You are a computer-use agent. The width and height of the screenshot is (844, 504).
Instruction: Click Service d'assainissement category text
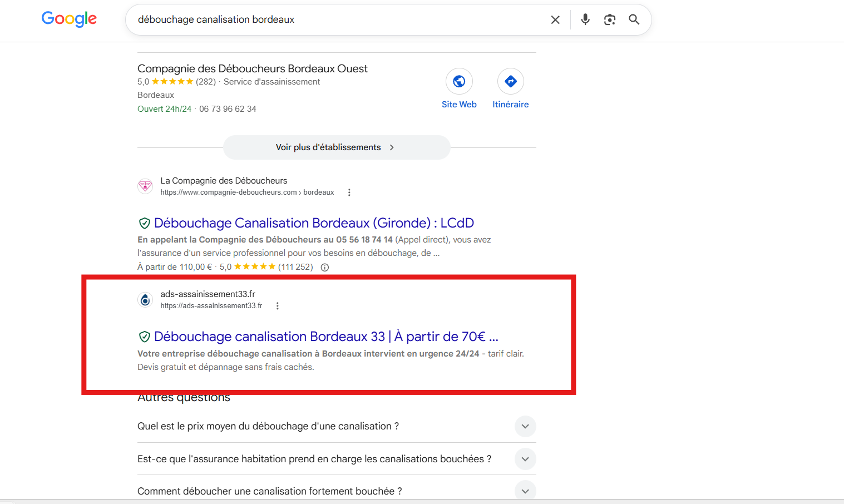(272, 82)
